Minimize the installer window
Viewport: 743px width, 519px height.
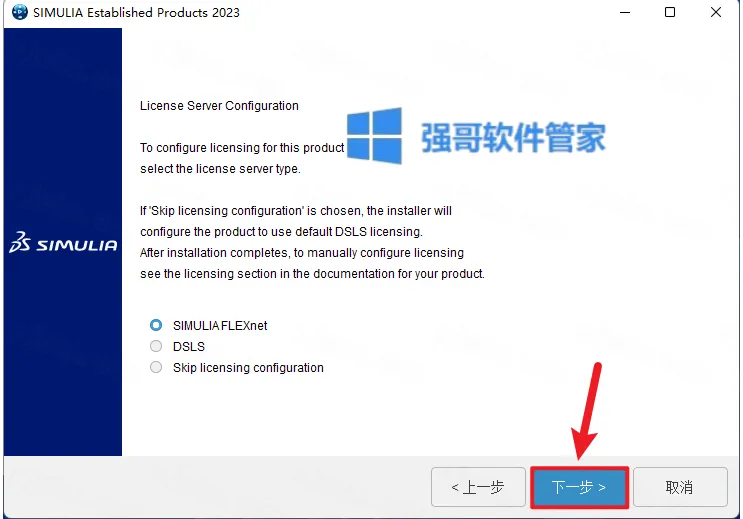coord(625,12)
